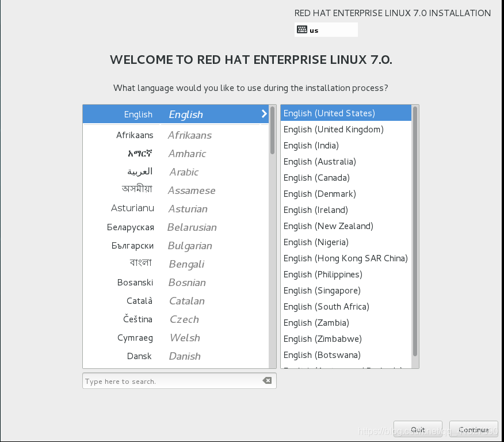Select Amharic language
The width and height of the screenshot is (504, 442).
pyautogui.click(x=175, y=154)
